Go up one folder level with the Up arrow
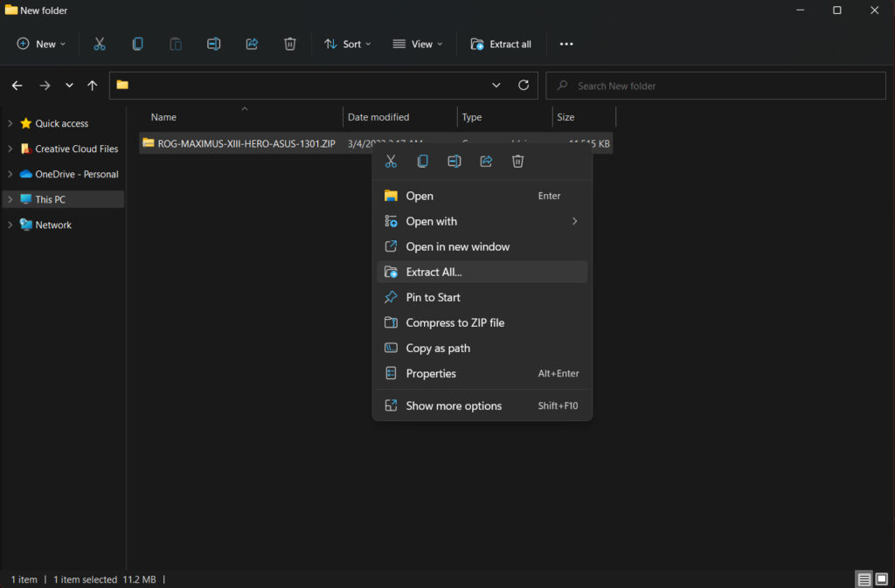This screenshot has height=588, width=895. (93, 86)
